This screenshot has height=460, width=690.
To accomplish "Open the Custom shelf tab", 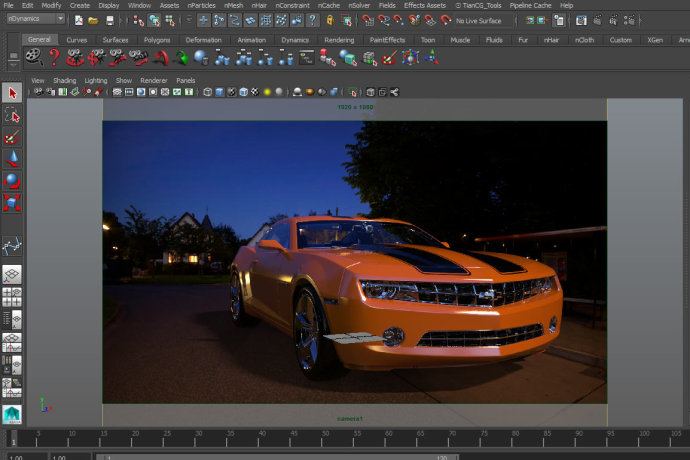I will click(x=620, y=40).
